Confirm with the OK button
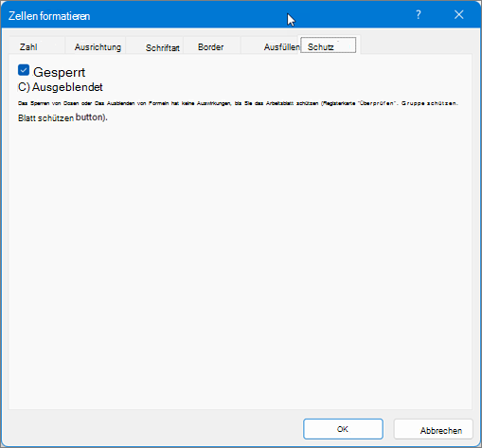Viewport: 482px width, 448px height. click(x=343, y=429)
